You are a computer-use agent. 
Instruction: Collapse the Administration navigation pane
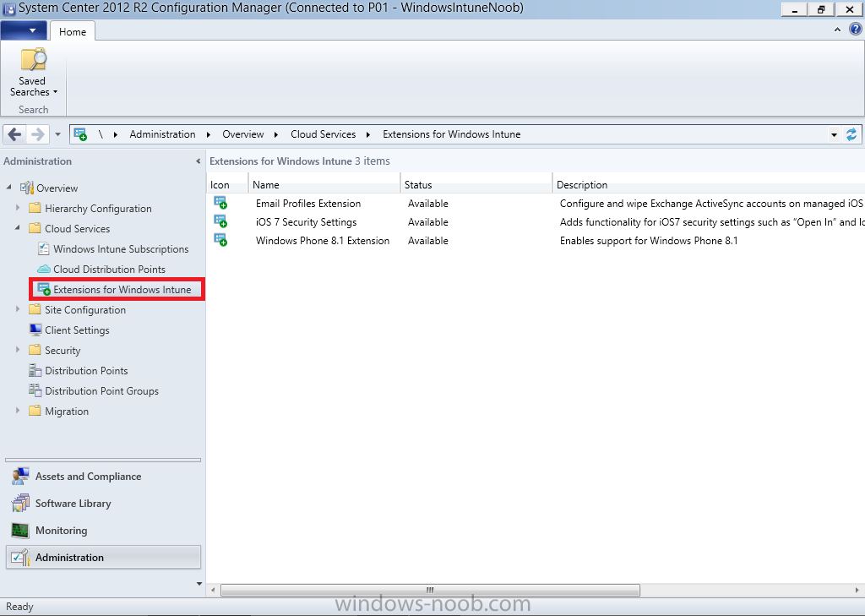click(x=198, y=161)
